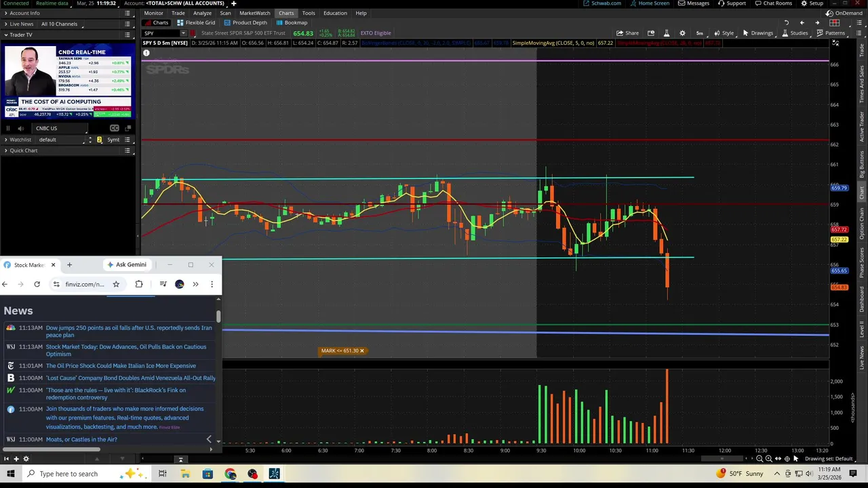Image resolution: width=868 pixels, height=488 pixels.
Task: Switch to the MarketWatch tab
Action: coord(254,13)
